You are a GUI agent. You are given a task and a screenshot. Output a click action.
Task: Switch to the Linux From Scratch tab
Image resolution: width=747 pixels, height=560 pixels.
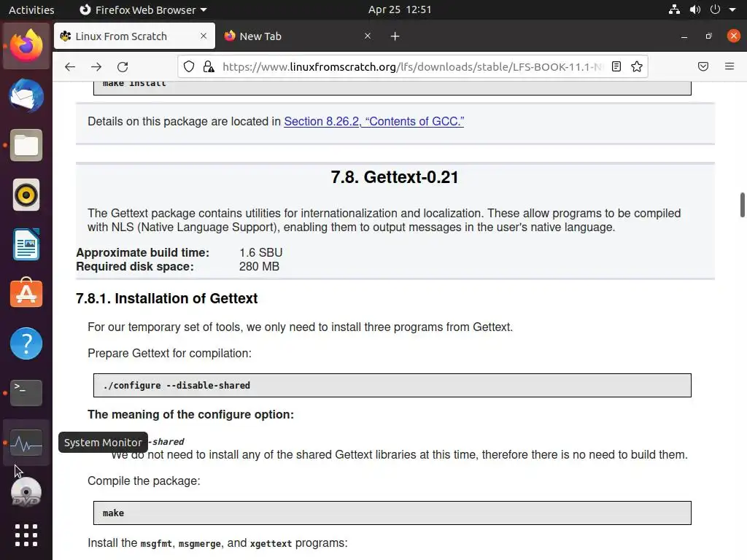coord(134,36)
